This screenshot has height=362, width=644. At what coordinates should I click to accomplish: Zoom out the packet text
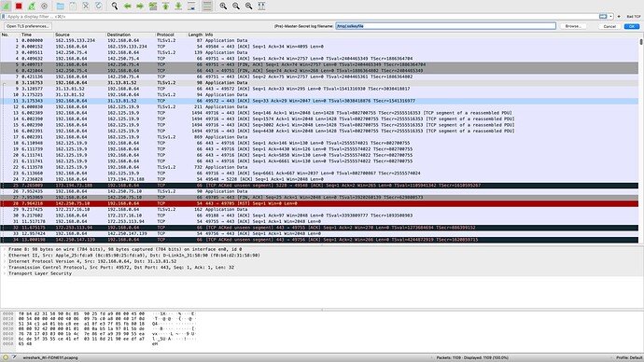tap(236, 6)
